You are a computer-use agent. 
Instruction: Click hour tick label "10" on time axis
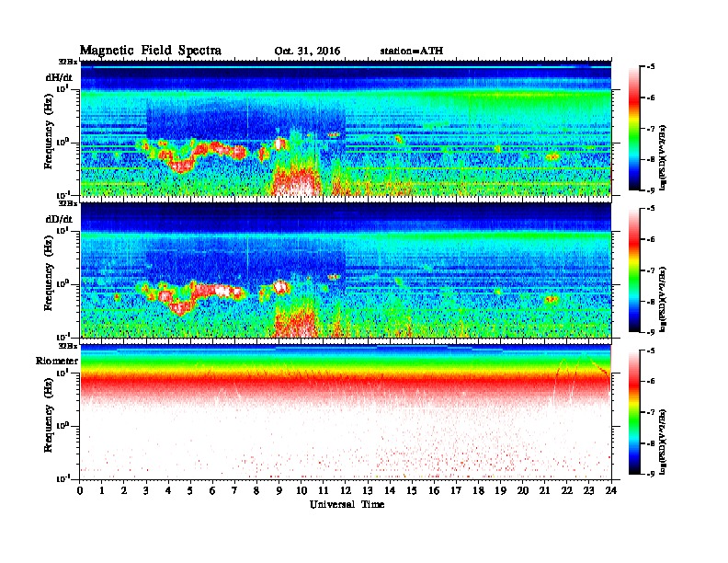tap(301, 491)
